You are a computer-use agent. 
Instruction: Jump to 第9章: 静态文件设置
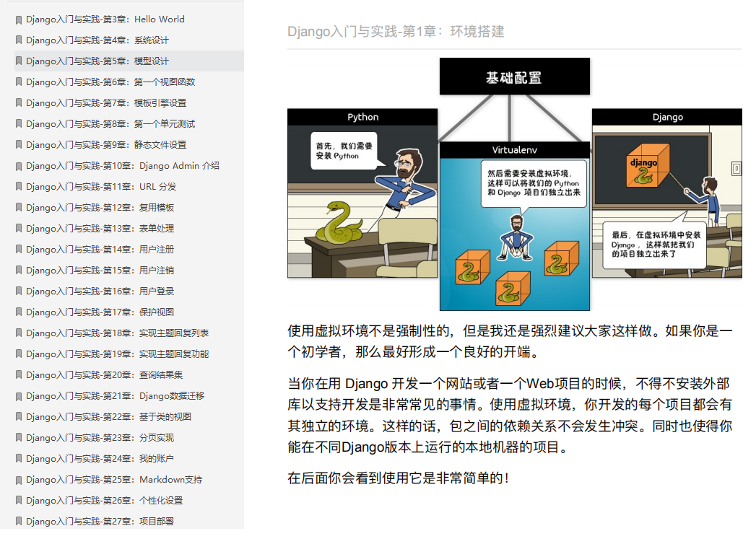click(106, 145)
